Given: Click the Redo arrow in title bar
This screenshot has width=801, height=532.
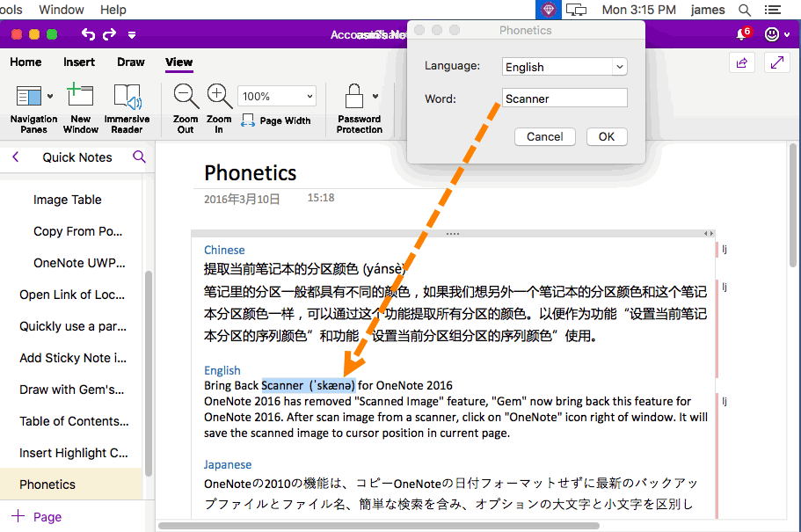Looking at the screenshot, I should [x=109, y=34].
